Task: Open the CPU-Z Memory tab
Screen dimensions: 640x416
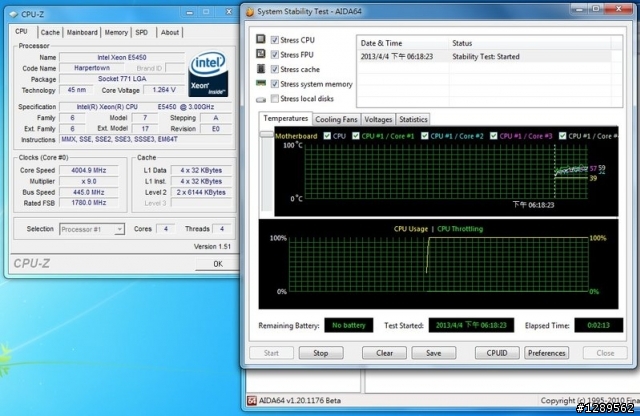Action: [116, 32]
